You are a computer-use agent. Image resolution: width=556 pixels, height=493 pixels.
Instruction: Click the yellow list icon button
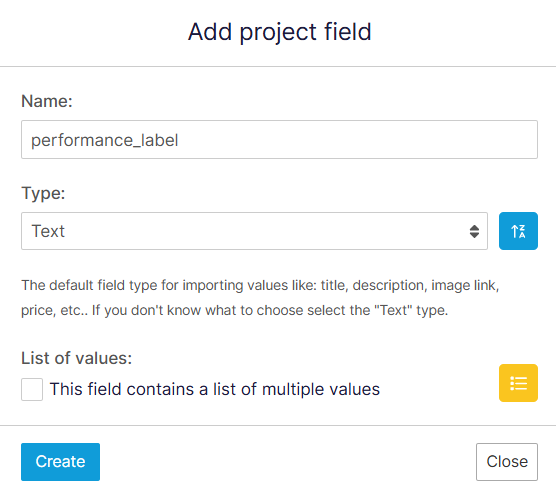518,383
